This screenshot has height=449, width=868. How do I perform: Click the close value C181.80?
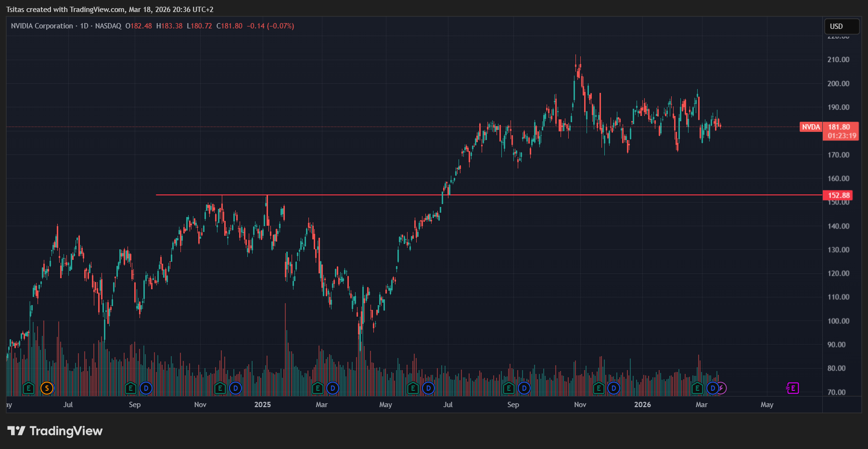click(x=230, y=26)
